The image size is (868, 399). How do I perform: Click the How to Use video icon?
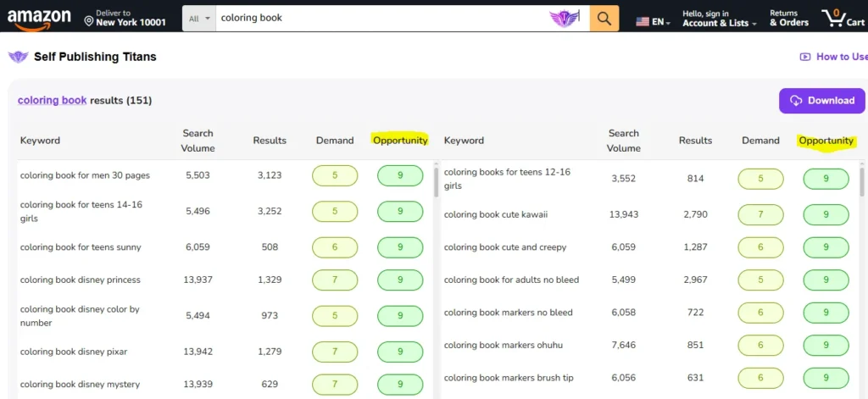tap(805, 57)
